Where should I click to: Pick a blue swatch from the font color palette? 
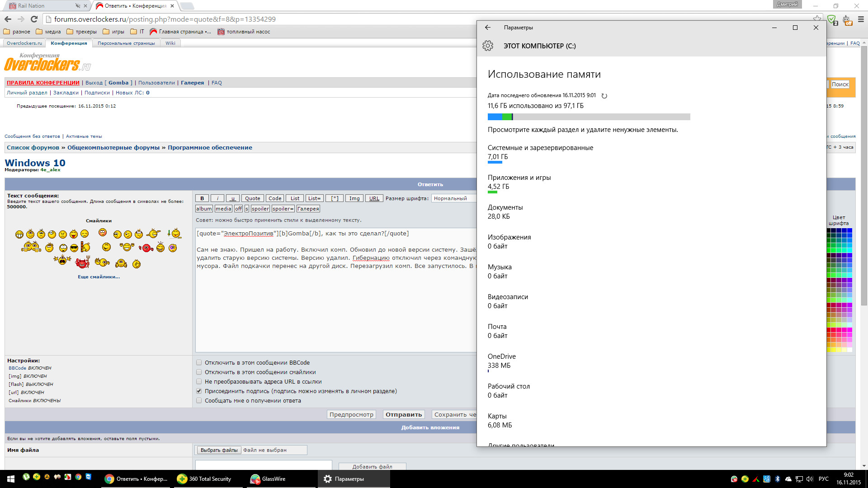click(x=849, y=231)
